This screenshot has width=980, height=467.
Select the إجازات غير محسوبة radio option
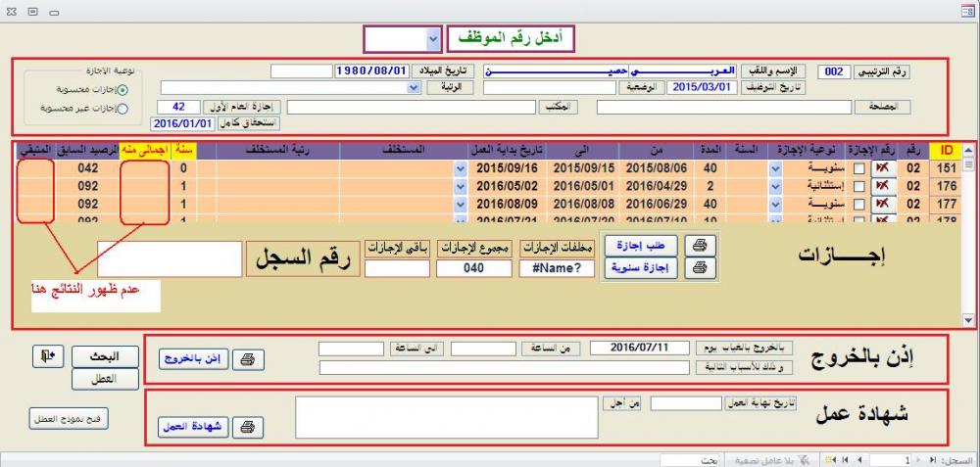coord(122,109)
